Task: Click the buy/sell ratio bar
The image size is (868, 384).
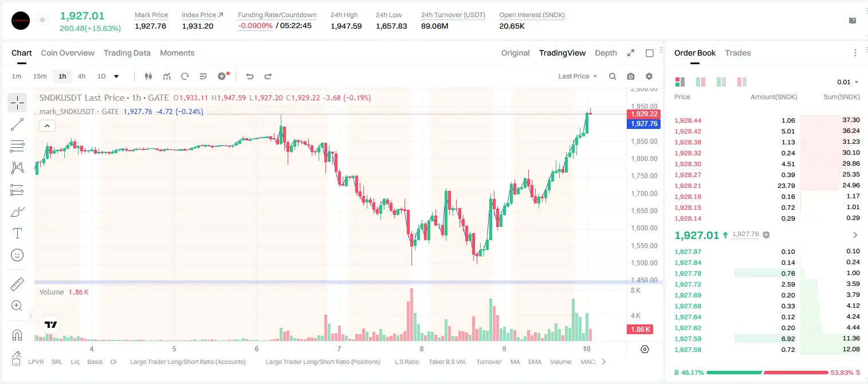Action: tap(767, 373)
